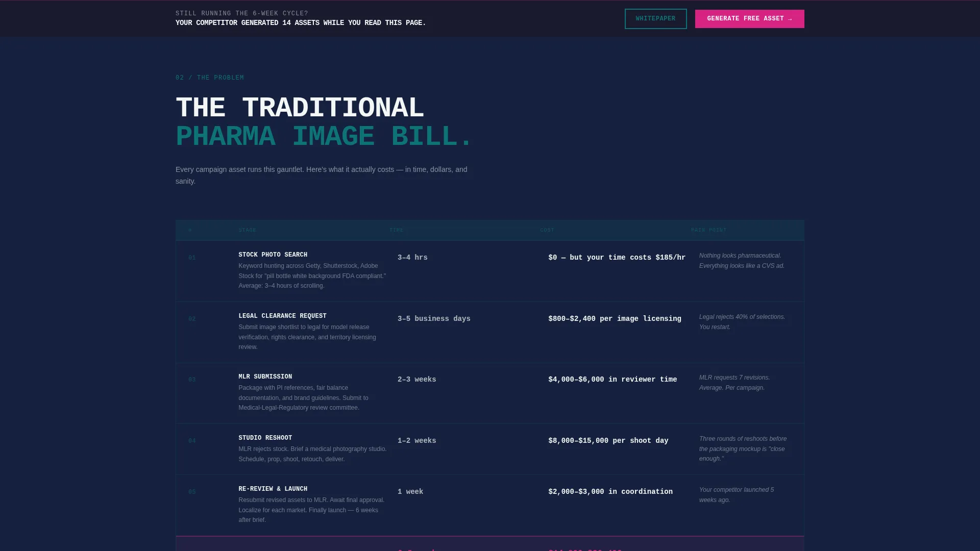Select the 'MLR SUBMISSION' stage title
Image resolution: width=980 pixels, height=551 pixels.
coord(265,377)
